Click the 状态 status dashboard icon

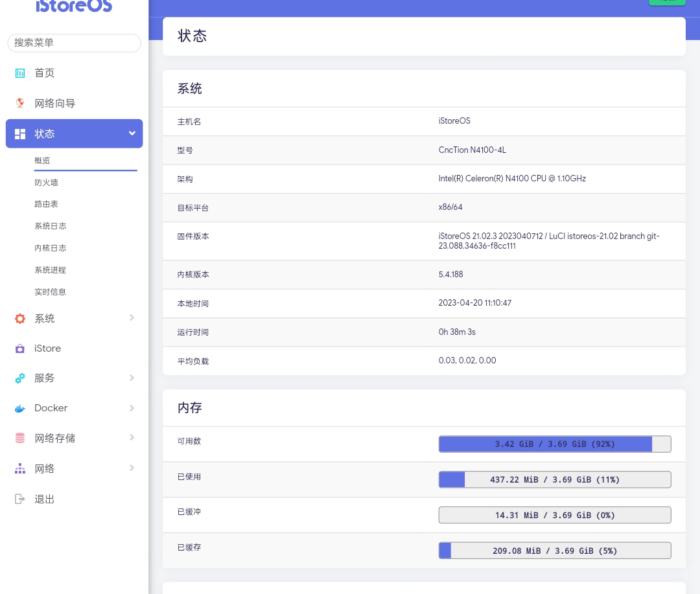[20, 134]
